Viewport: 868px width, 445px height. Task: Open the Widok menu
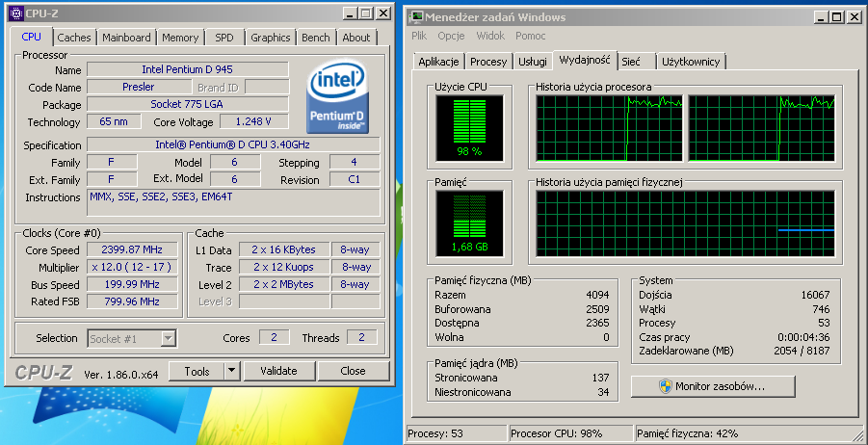490,36
